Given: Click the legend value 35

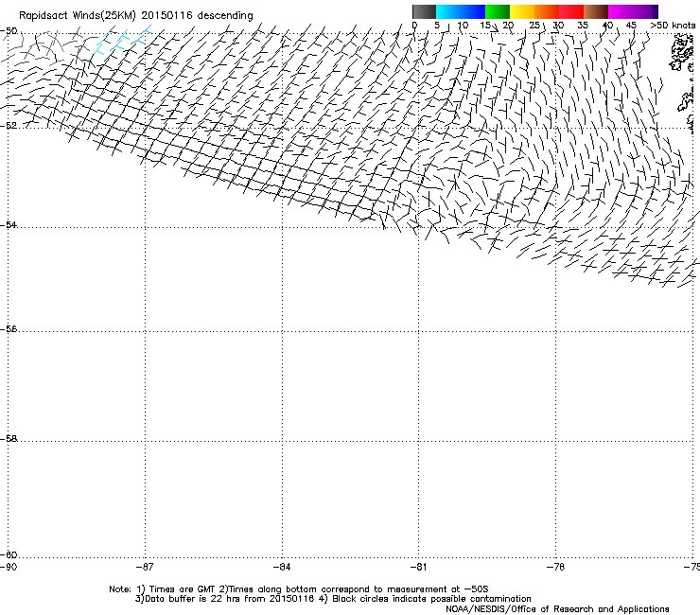Looking at the screenshot, I should click(x=583, y=26).
